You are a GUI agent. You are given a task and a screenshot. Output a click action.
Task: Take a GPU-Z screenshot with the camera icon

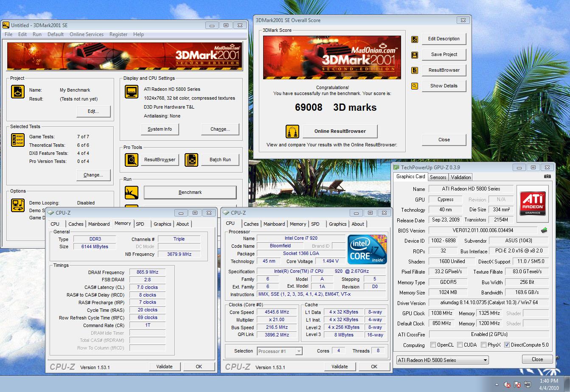coord(548,176)
